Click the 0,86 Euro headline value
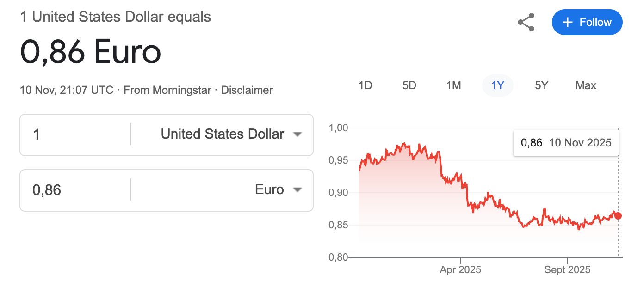The width and height of the screenshot is (644, 293). [91, 52]
